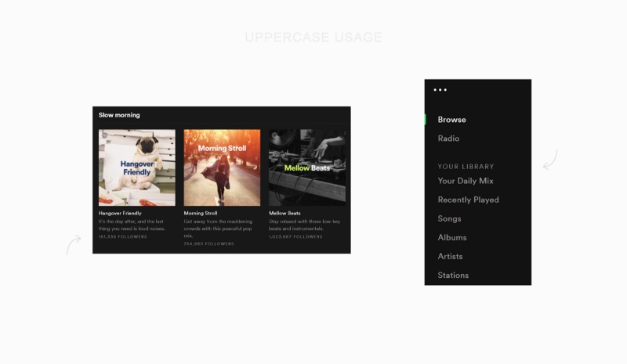Click the Mellow Beats playlist cover
627x364 pixels.
tap(307, 168)
